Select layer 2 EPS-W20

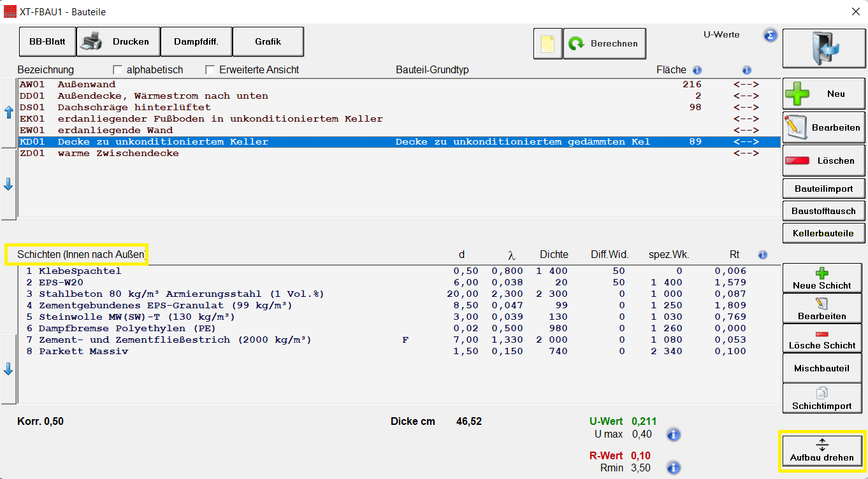click(x=400, y=283)
